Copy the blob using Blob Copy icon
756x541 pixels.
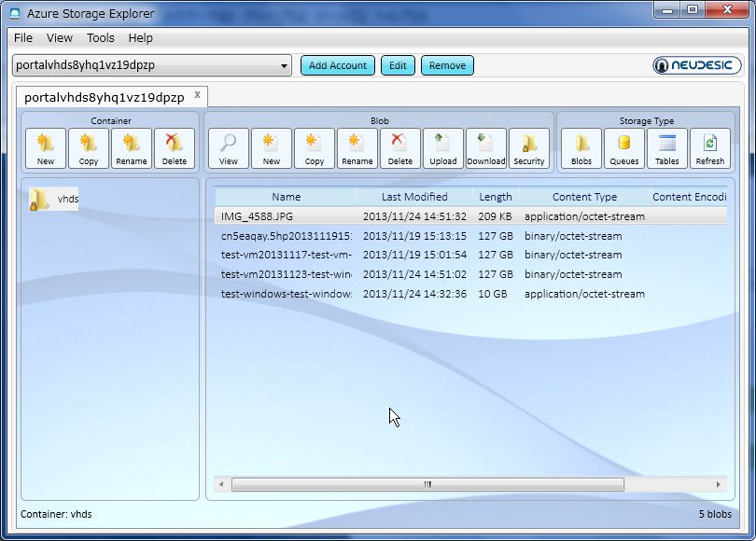pyautogui.click(x=315, y=148)
